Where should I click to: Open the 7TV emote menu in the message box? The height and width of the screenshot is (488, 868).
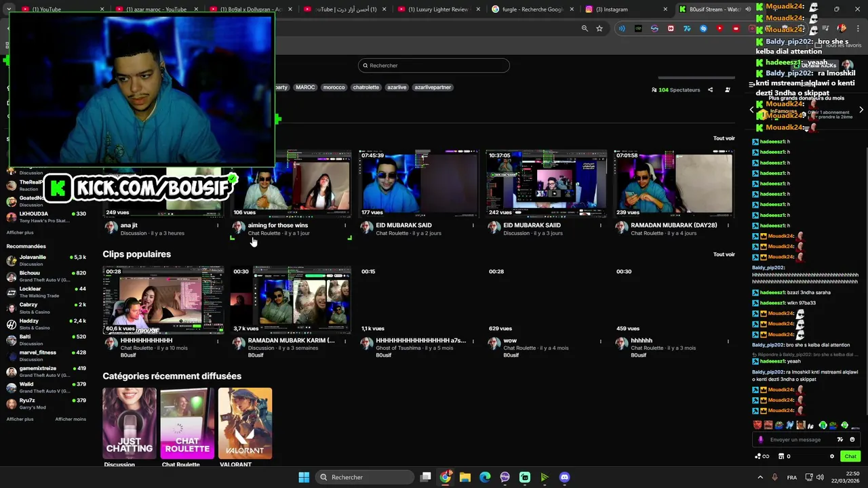click(x=840, y=439)
